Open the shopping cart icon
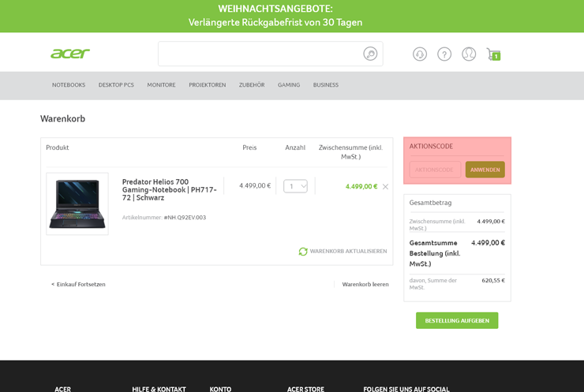 (493, 54)
